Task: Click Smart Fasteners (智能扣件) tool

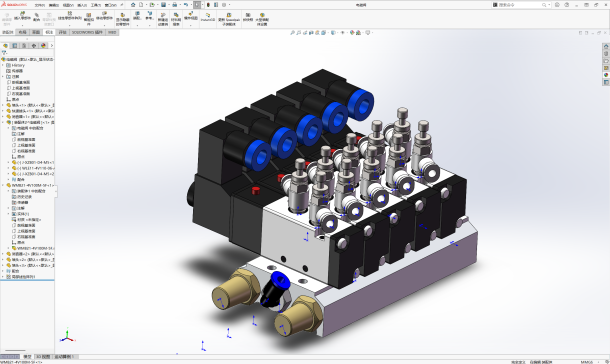Action: pos(89,19)
